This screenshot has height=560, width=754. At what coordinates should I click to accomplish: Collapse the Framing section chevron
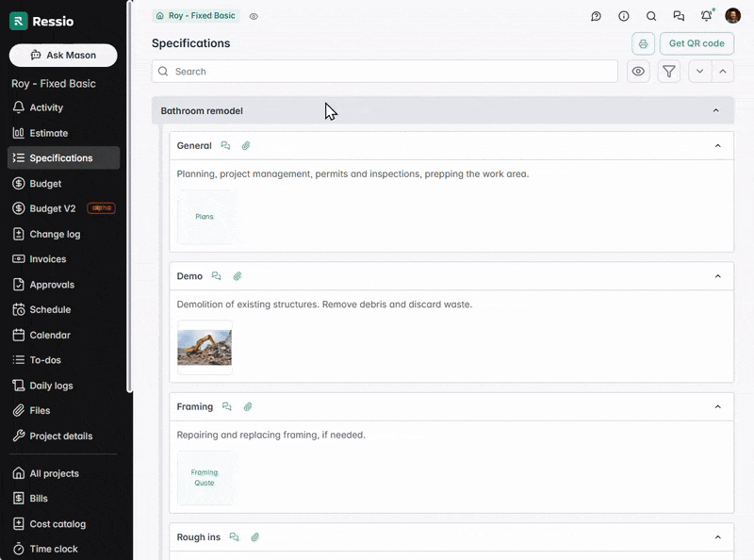click(x=717, y=407)
